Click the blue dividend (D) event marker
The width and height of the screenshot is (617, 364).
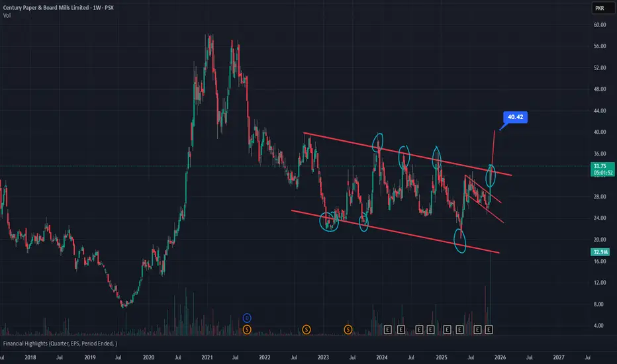pyautogui.click(x=247, y=318)
